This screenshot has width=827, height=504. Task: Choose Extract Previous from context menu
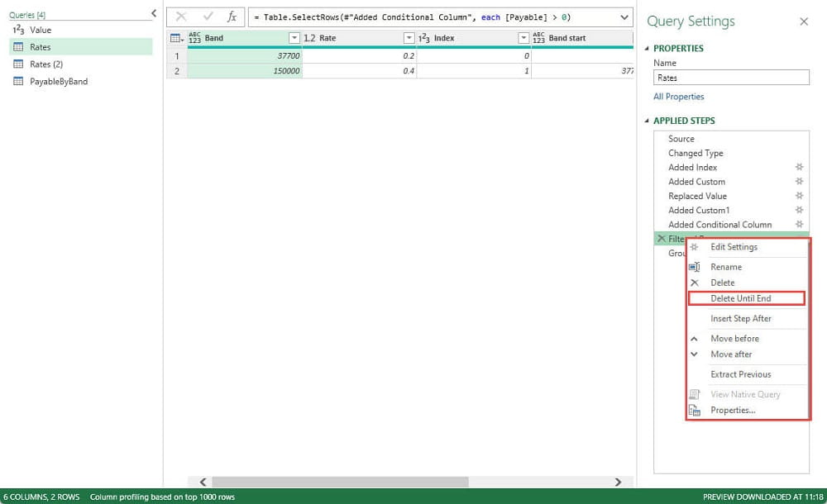click(740, 374)
